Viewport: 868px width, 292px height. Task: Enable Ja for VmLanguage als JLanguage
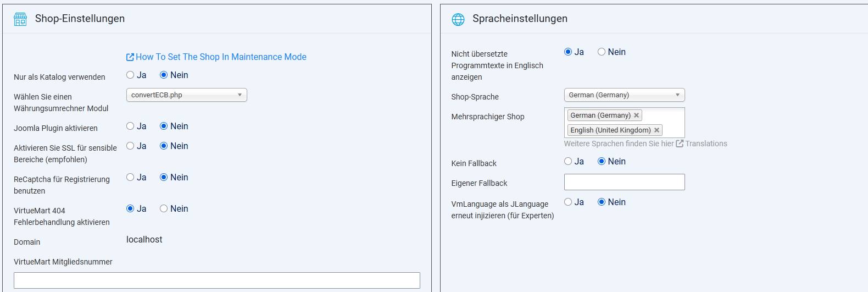568,202
